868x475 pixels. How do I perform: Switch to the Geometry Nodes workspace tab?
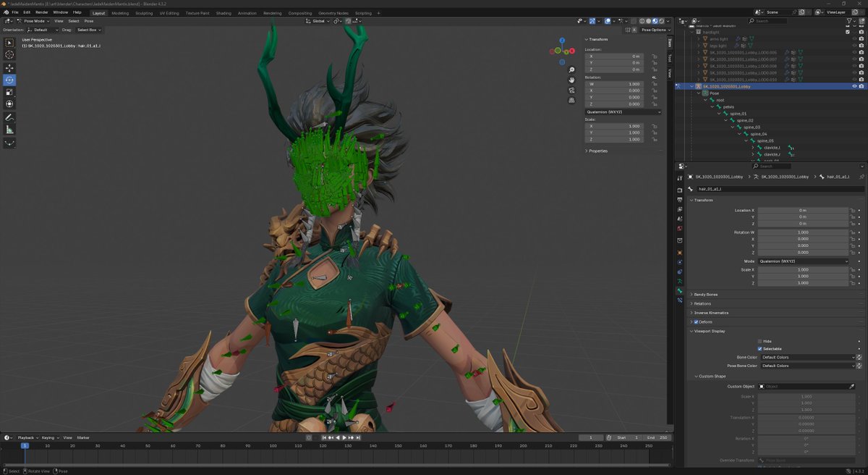(x=333, y=13)
